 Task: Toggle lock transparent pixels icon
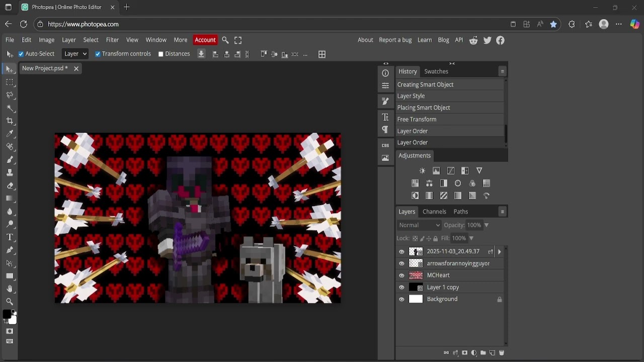point(415,238)
